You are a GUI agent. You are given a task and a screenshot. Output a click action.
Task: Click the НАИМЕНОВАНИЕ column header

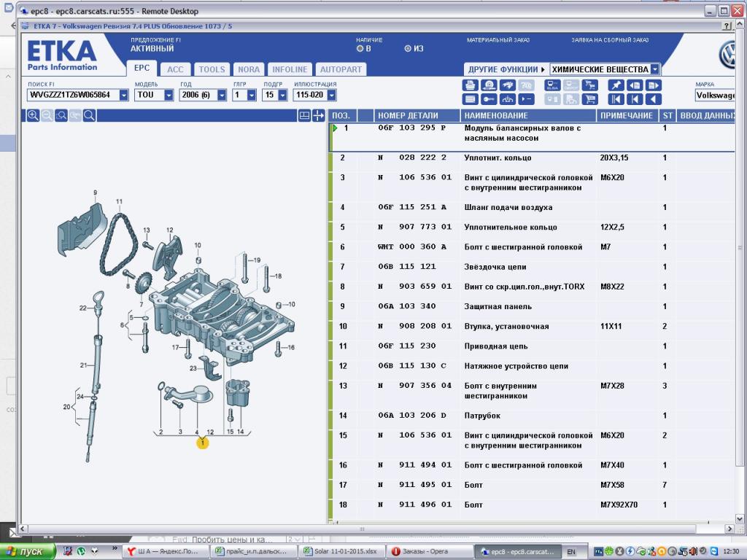[528, 115]
